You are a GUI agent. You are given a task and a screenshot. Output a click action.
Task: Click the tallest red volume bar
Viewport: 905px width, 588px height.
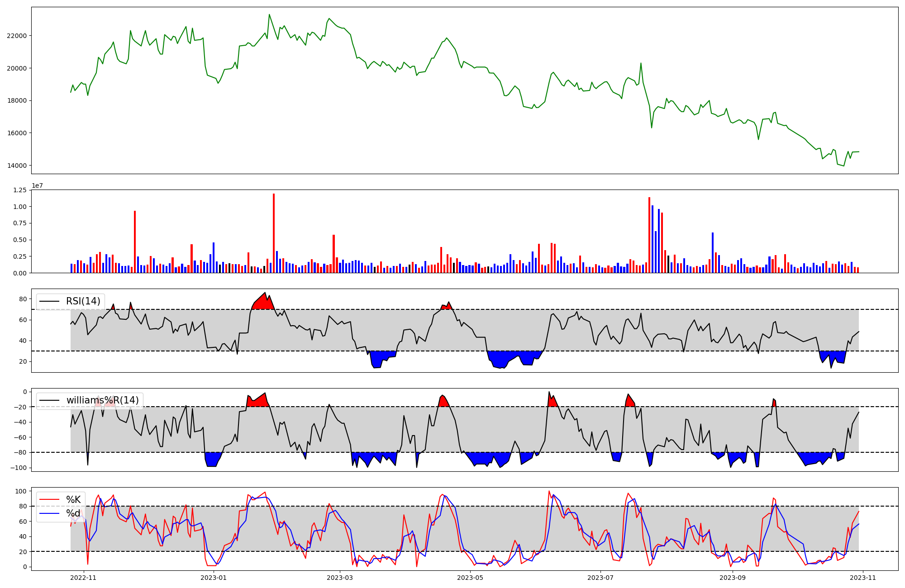(274, 233)
